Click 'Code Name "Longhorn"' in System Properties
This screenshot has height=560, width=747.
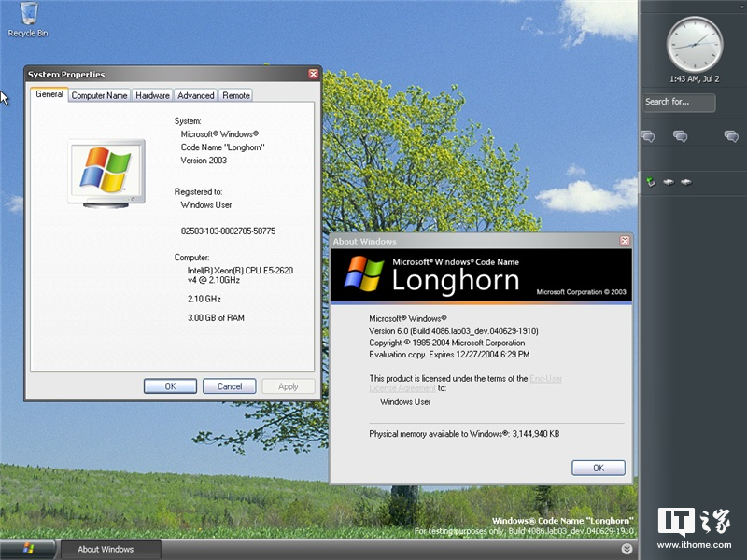(x=222, y=147)
